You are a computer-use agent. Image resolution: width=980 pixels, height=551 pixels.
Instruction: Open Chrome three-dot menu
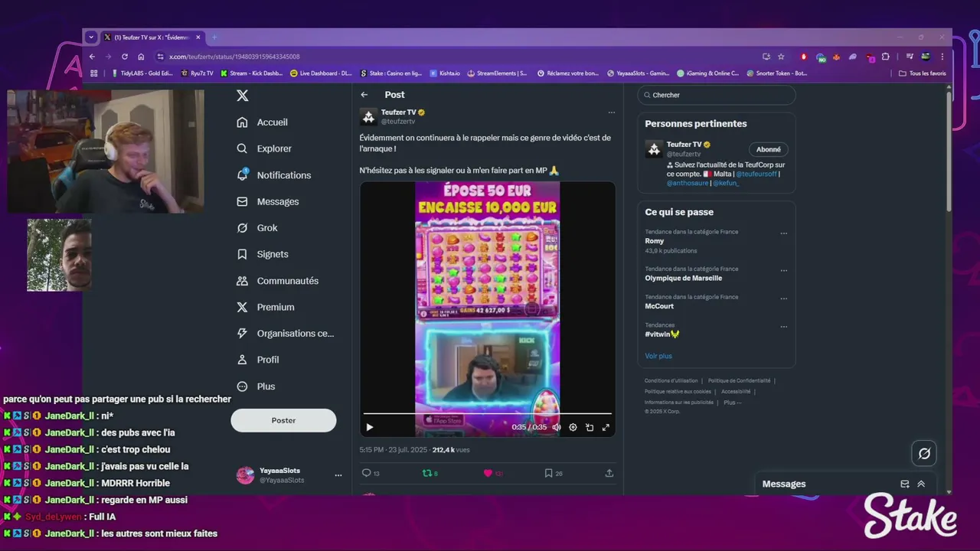pyautogui.click(x=942, y=57)
